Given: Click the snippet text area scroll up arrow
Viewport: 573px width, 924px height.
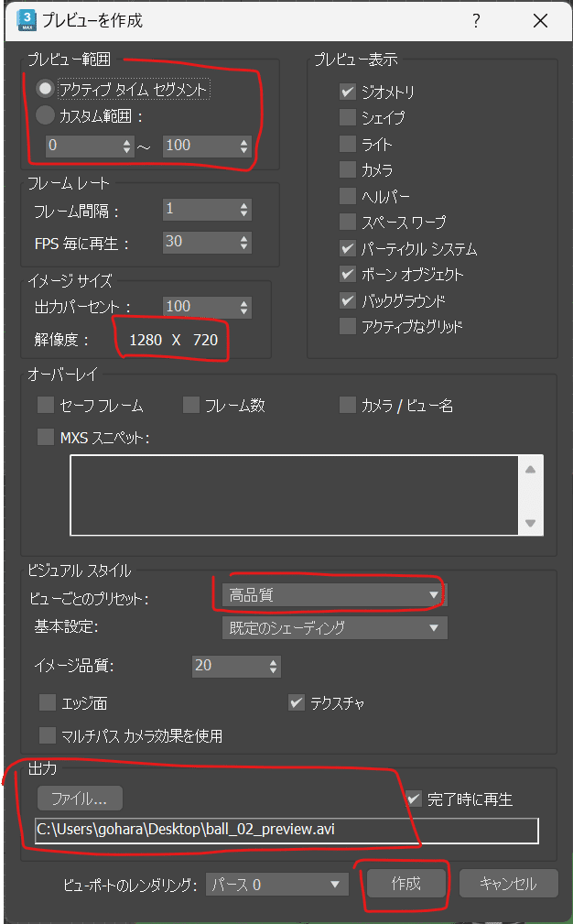Looking at the screenshot, I should pos(531,469).
